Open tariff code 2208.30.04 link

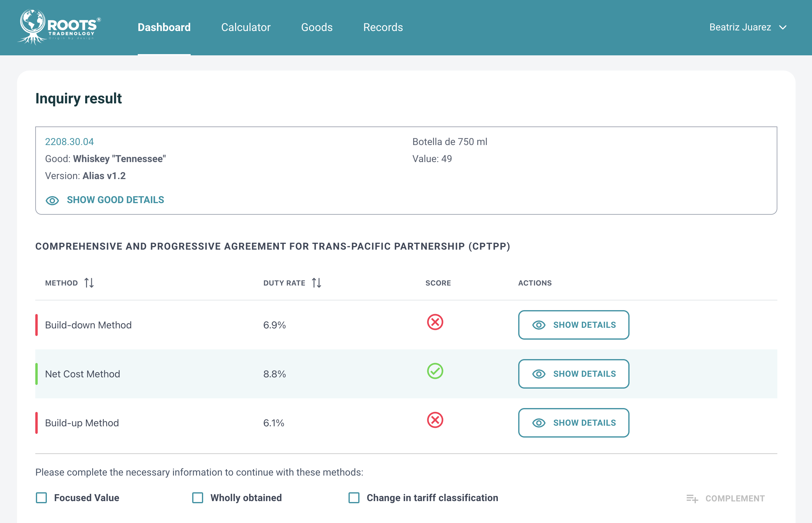click(69, 142)
